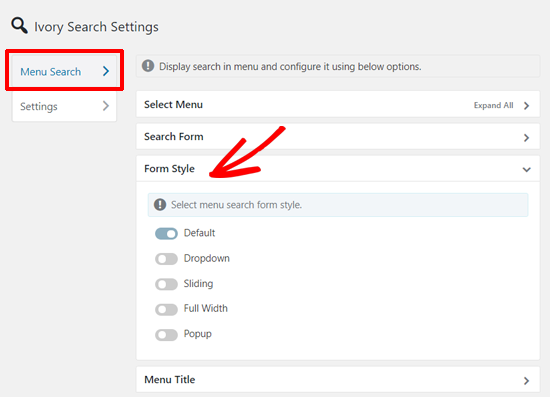This screenshot has width=550, height=397.
Task: Click the Default label text
Action: pos(199,233)
